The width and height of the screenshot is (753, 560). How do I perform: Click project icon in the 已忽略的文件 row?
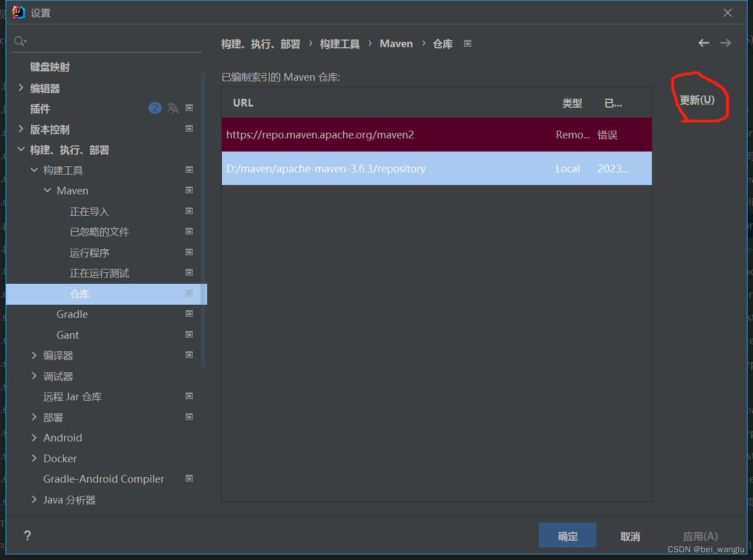coord(189,232)
